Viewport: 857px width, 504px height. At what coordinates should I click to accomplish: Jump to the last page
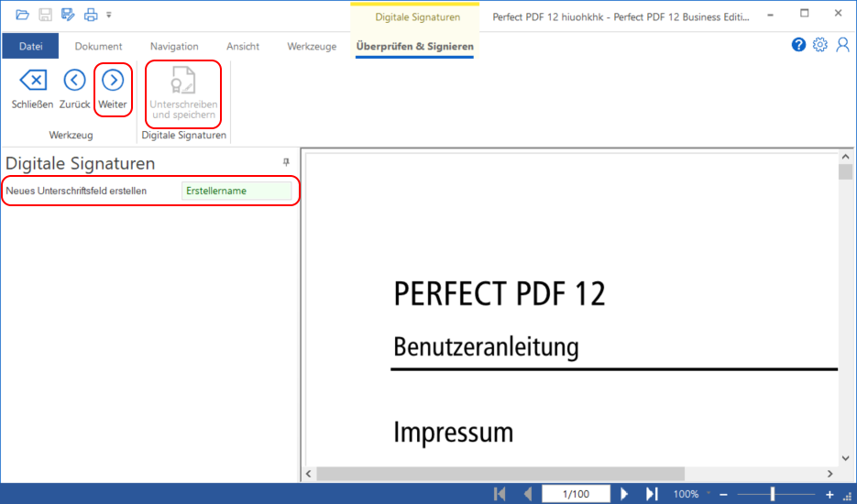pyautogui.click(x=652, y=494)
